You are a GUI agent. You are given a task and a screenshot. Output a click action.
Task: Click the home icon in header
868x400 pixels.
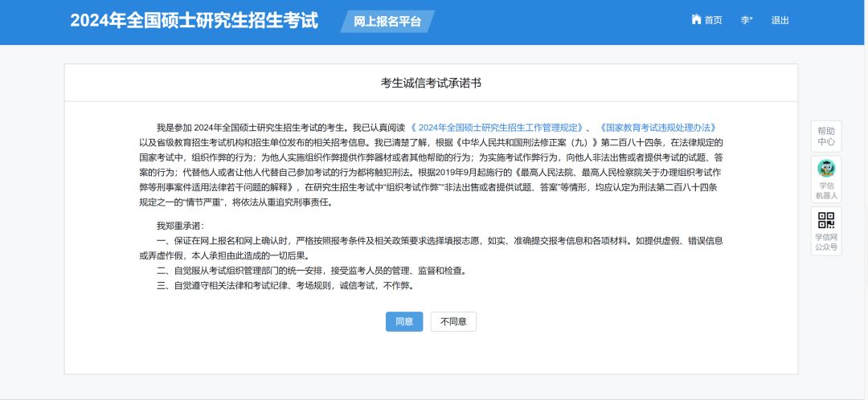pyautogui.click(x=696, y=20)
